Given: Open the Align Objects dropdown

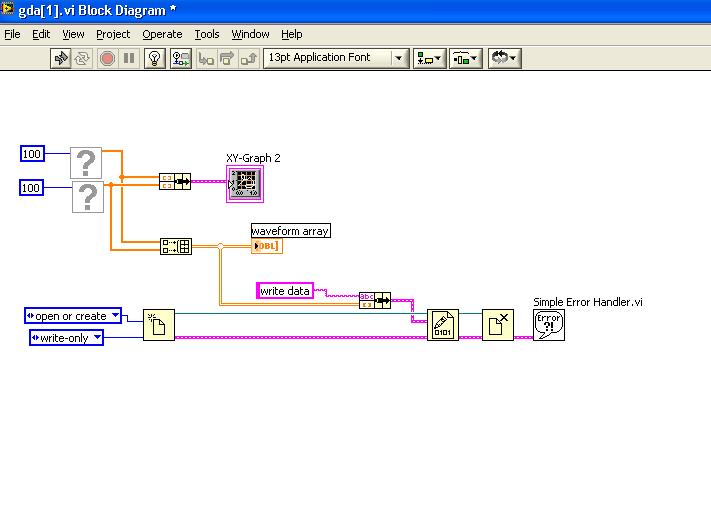Looking at the screenshot, I should tap(429, 58).
